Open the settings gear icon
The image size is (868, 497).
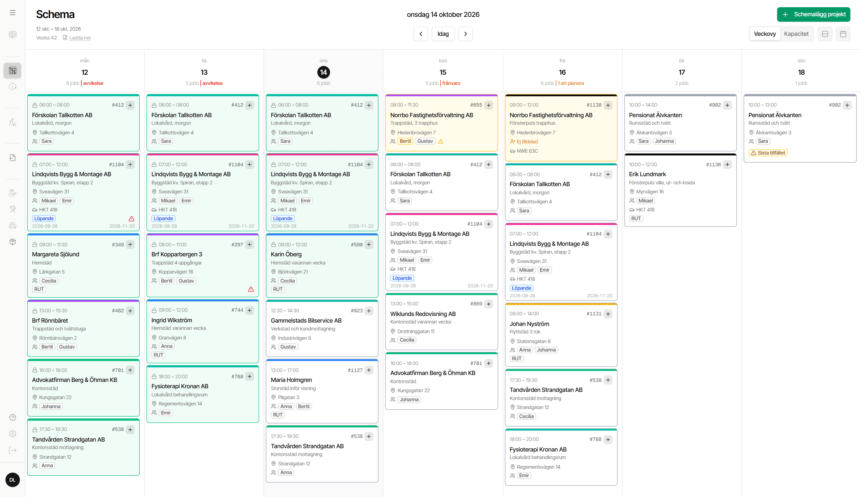point(13,434)
